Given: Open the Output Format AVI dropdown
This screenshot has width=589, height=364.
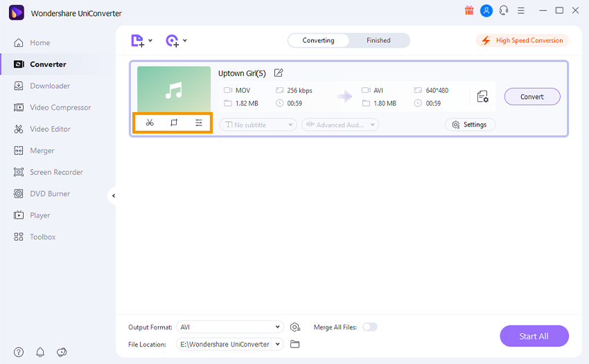Looking at the screenshot, I should (230, 327).
